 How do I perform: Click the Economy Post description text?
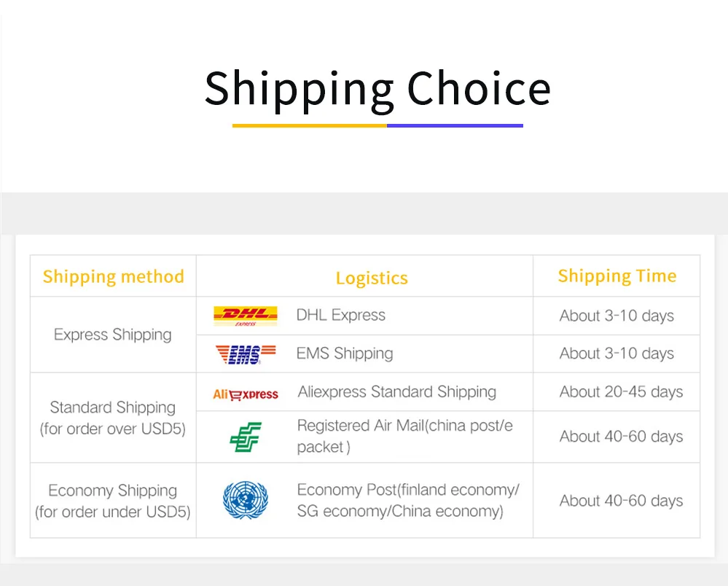(x=407, y=500)
